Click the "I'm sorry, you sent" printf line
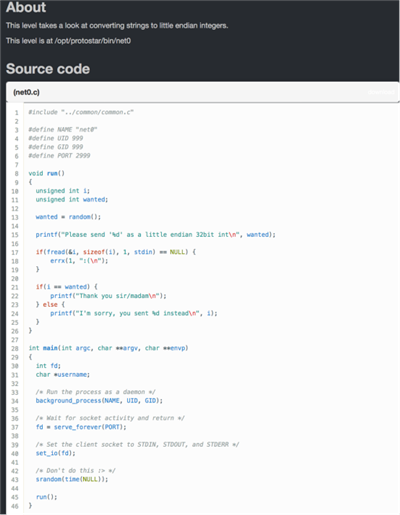The image size is (400, 515). pos(134,313)
